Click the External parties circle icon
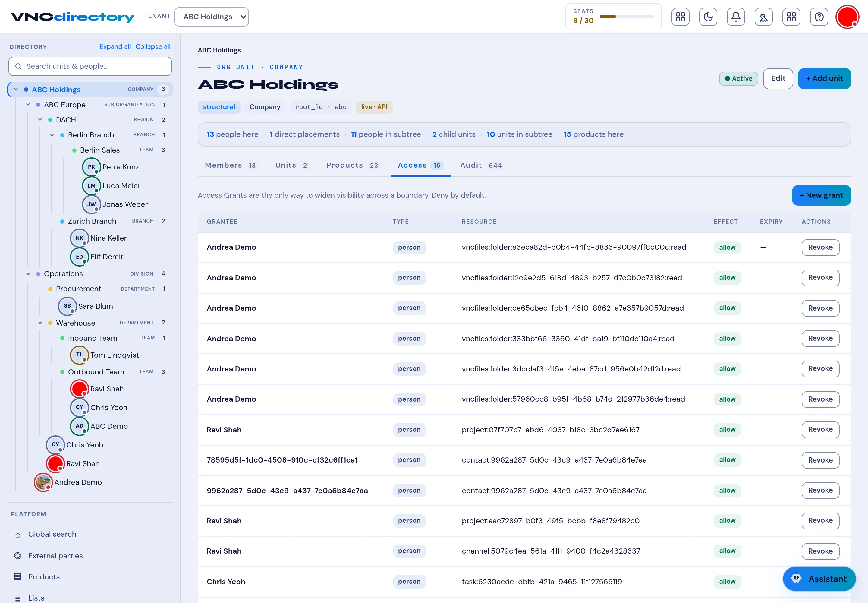 [x=18, y=556]
